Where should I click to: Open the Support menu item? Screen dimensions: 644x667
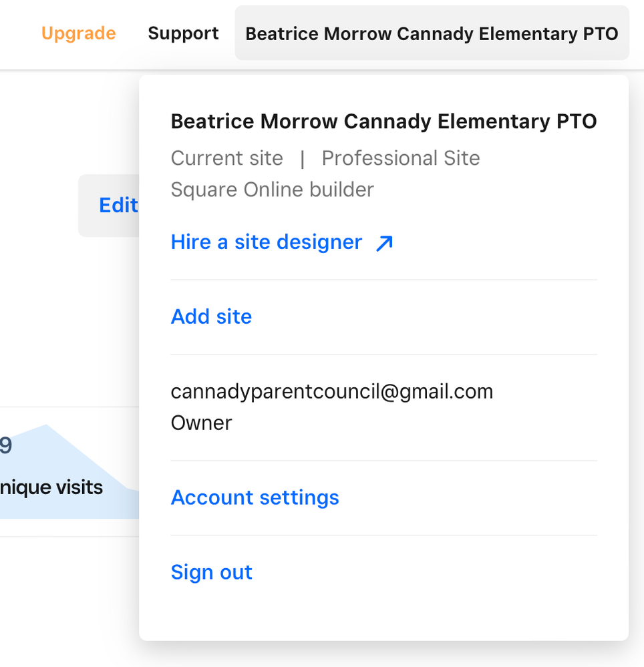(183, 33)
